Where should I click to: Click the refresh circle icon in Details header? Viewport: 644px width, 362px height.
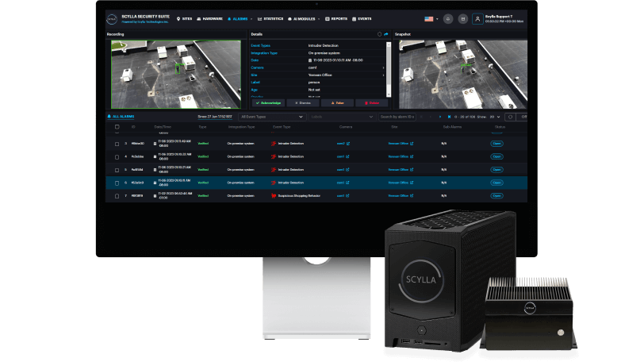pyautogui.click(x=379, y=34)
